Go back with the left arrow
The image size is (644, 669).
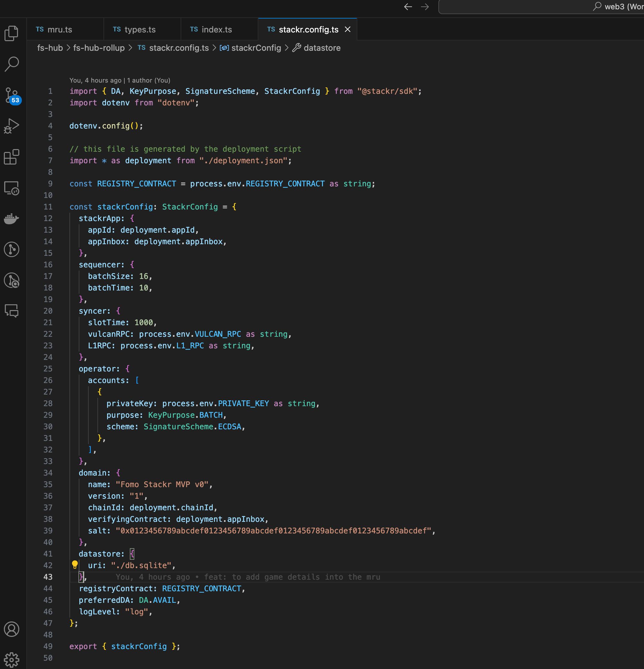408,7
